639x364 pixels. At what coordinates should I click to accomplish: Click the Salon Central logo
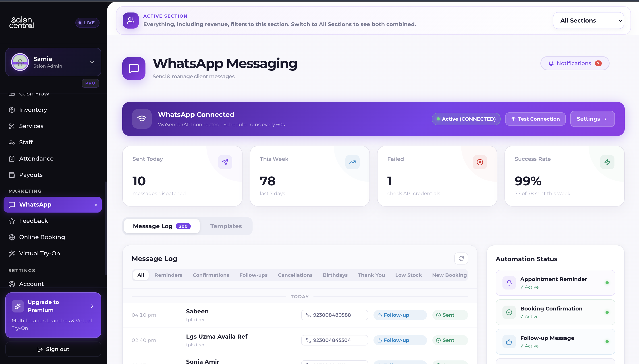coord(21,23)
